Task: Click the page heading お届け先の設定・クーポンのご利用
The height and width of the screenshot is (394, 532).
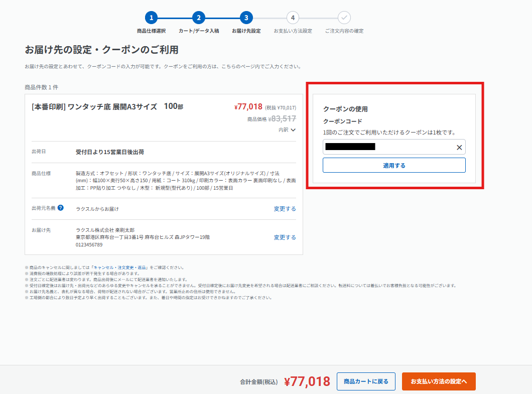Action: click(x=101, y=50)
